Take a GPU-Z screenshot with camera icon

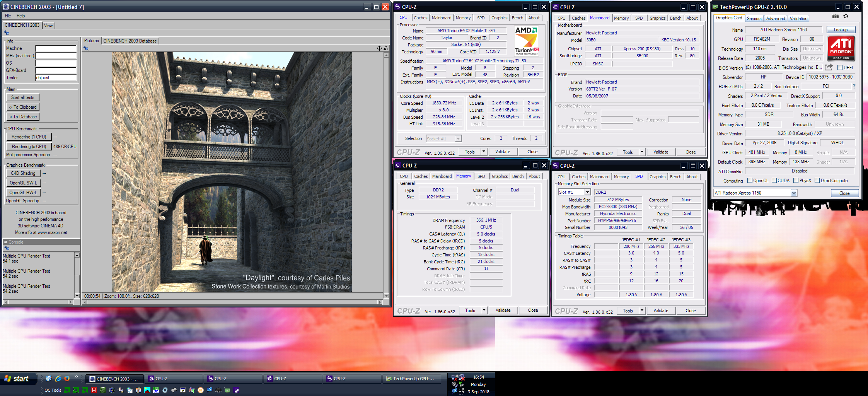coord(835,17)
